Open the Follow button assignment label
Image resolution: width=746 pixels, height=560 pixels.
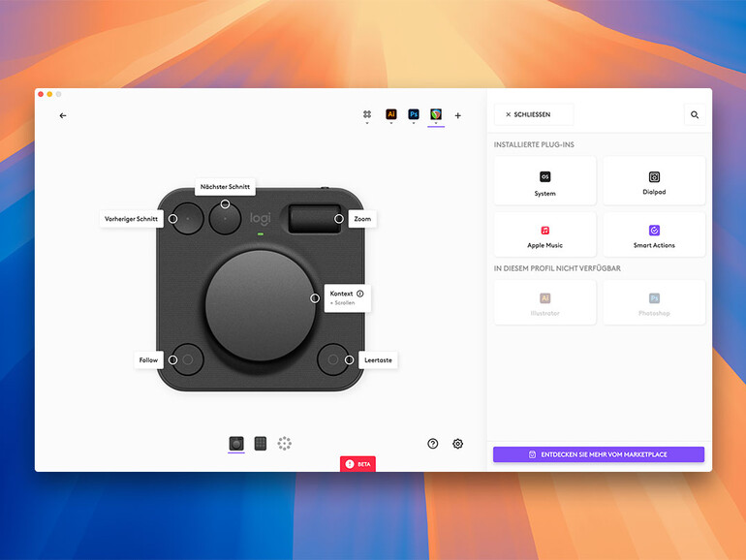pos(148,360)
